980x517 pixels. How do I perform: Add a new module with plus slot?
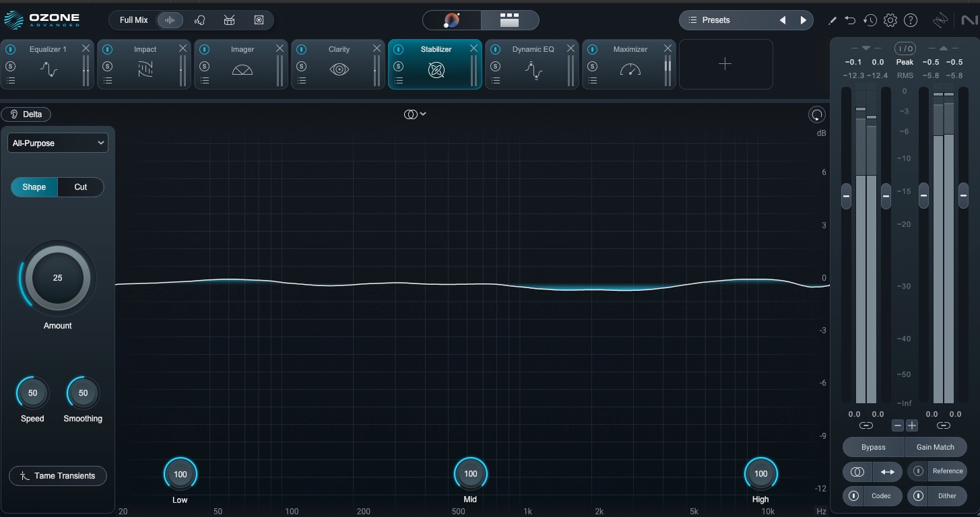click(x=725, y=64)
